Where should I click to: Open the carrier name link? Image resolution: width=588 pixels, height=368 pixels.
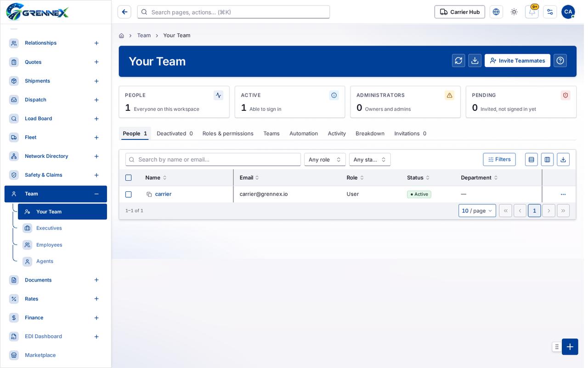163,194
